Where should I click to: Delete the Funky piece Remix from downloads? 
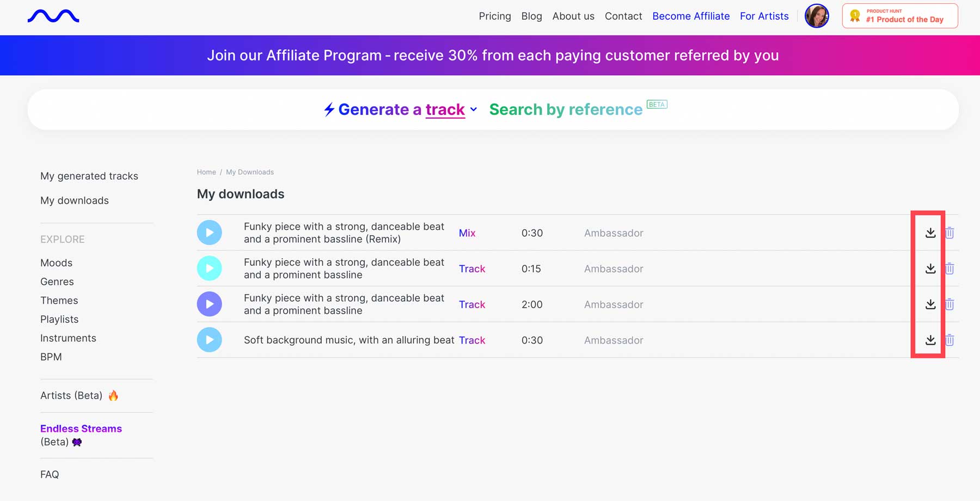[x=950, y=233]
